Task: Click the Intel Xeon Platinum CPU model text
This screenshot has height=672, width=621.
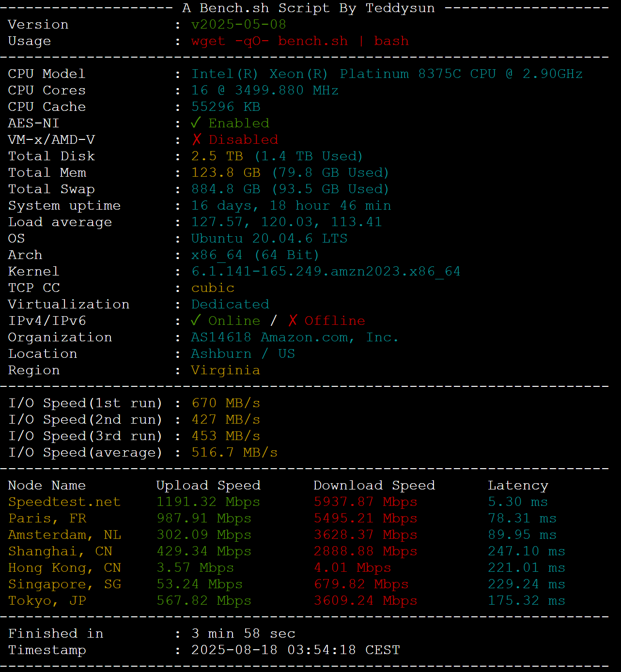Action: tap(387, 74)
